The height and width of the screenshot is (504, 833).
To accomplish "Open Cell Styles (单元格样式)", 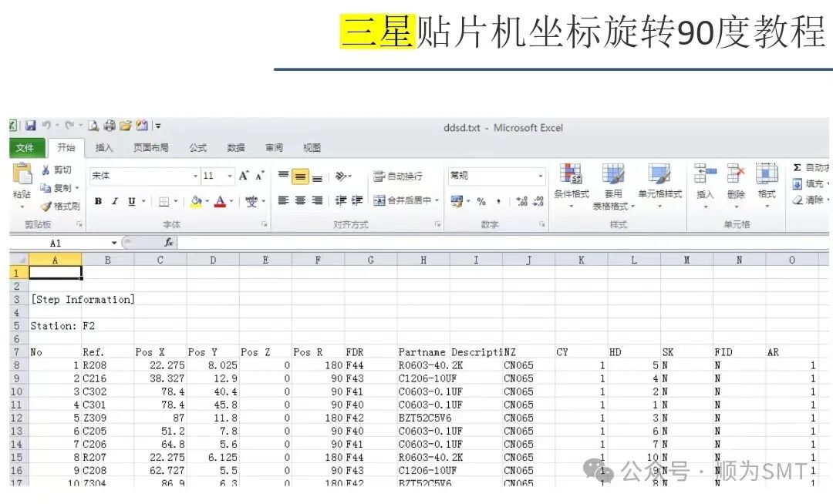I will coord(659,186).
